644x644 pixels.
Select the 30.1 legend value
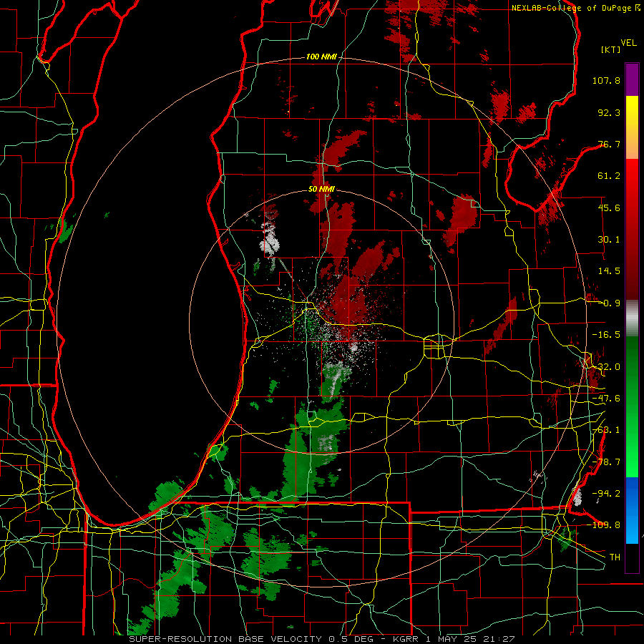(609, 240)
